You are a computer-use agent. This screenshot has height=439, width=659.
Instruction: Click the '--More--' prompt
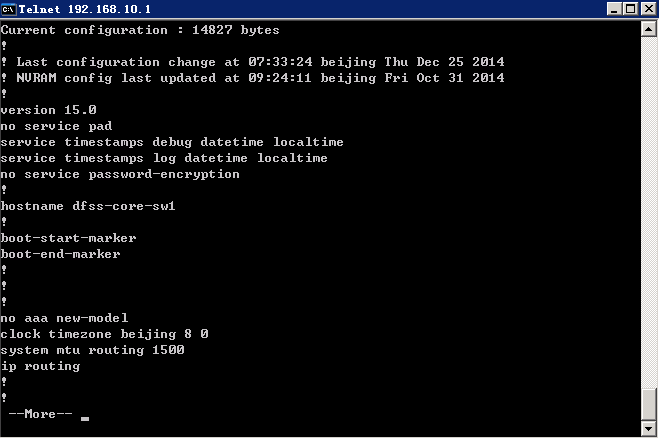pos(40,414)
